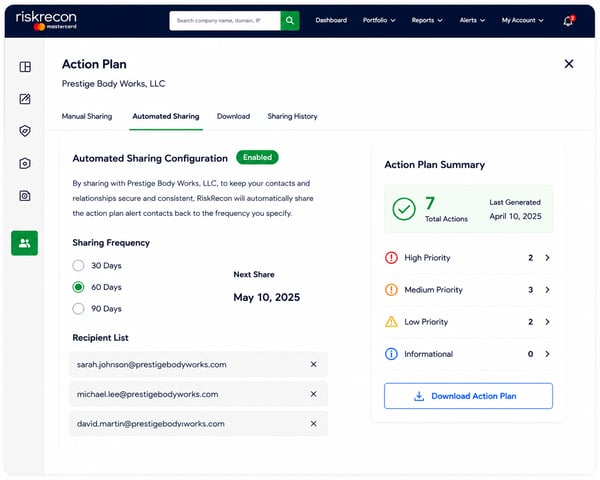Switch to the Manual Sharing tab
This screenshot has width=600, height=480.
click(87, 116)
